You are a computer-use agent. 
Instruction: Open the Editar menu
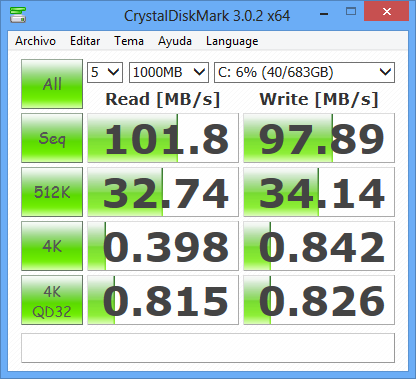click(x=85, y=41)
